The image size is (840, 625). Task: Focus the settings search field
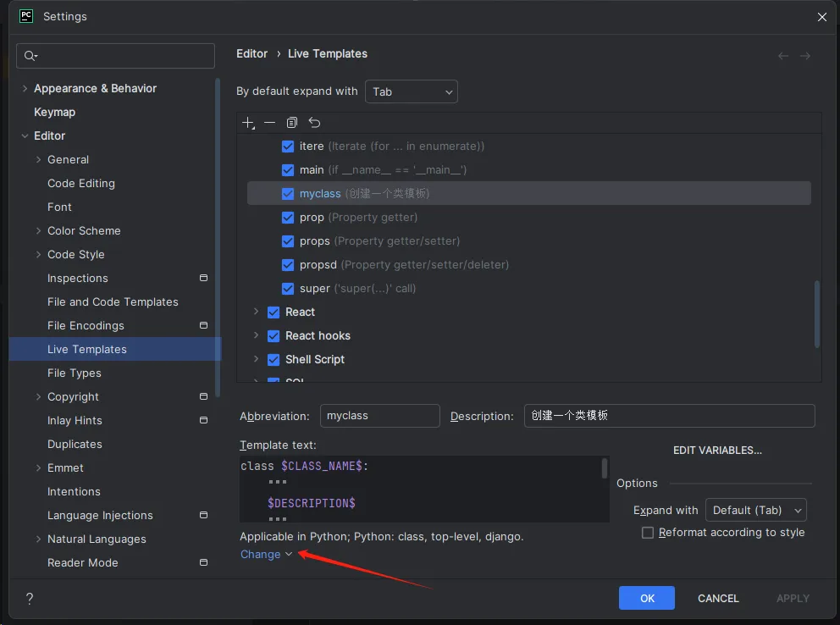point(116,56)
